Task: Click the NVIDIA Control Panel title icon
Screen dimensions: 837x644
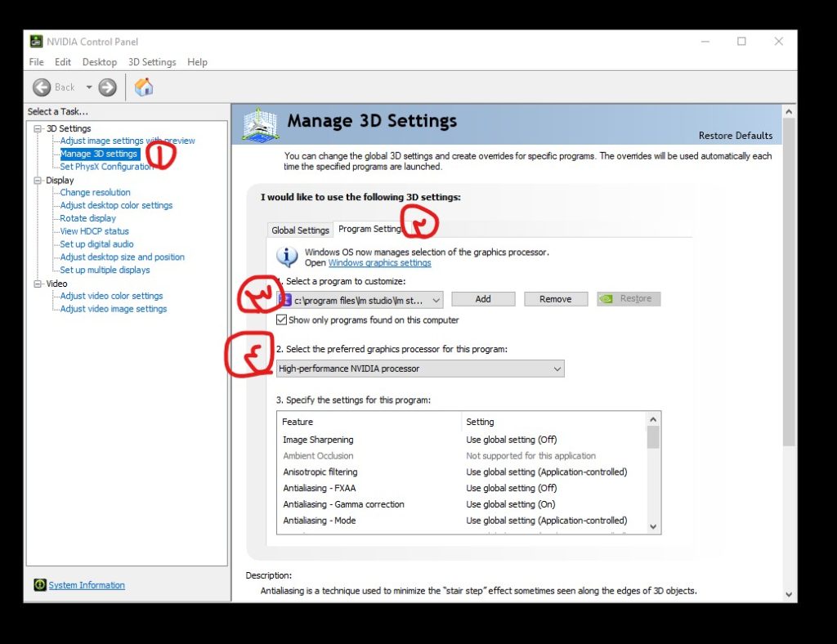Action: coord(37,42)
